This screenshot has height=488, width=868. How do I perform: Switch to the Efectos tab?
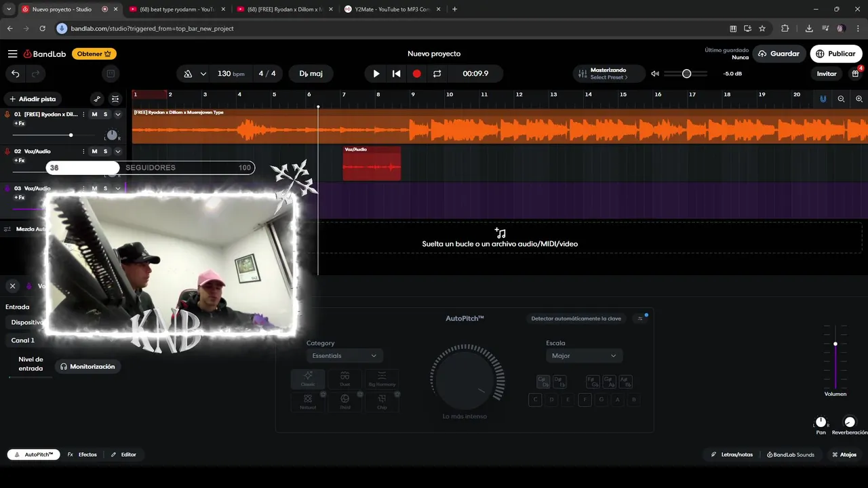(82, 455)
